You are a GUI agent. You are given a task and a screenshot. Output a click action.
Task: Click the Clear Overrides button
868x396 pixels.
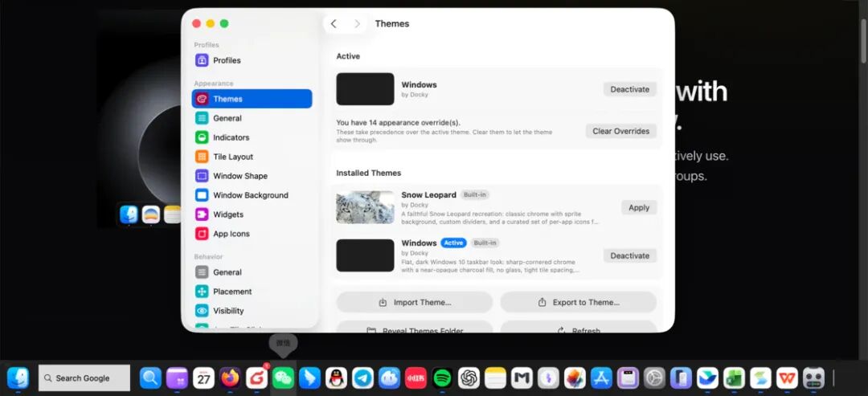click(x=621, y=131)
